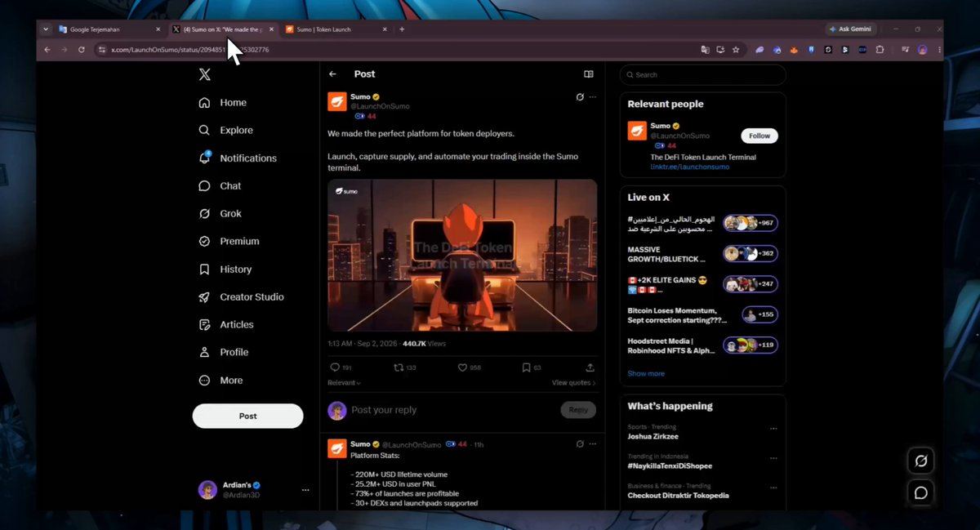The height and width of the screenshot is (530, 980).
Task: Click the Grok icon on the main post
Action: pyautogui.click(x=580, y=97)
